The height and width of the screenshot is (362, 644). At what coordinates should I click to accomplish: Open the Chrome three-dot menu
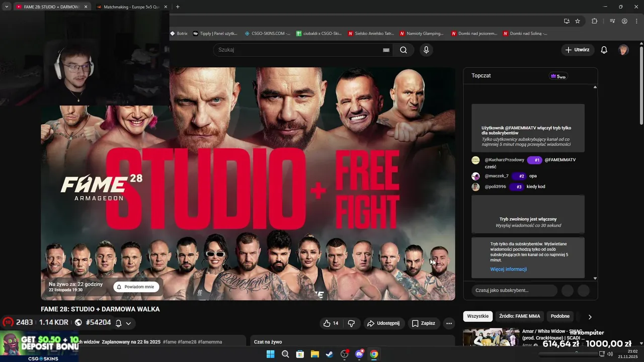(636, 21)
